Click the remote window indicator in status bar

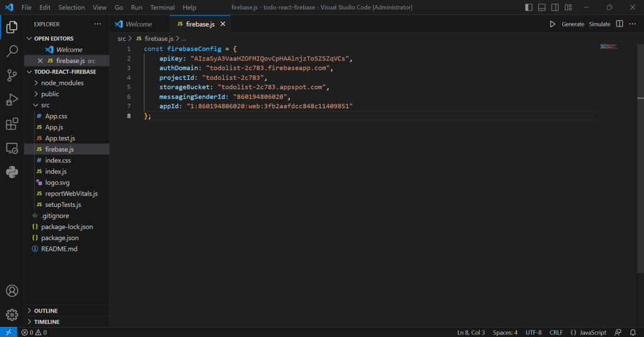pos(8,333)
